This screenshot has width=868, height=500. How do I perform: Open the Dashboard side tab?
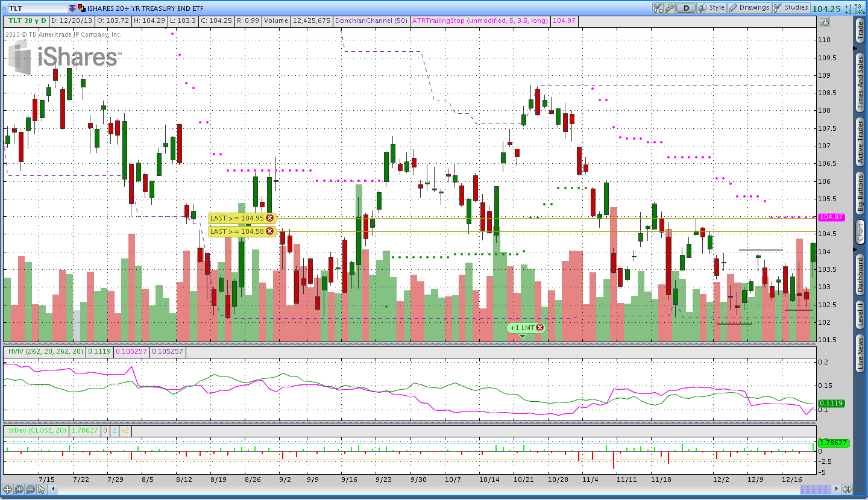click(860, 275)
